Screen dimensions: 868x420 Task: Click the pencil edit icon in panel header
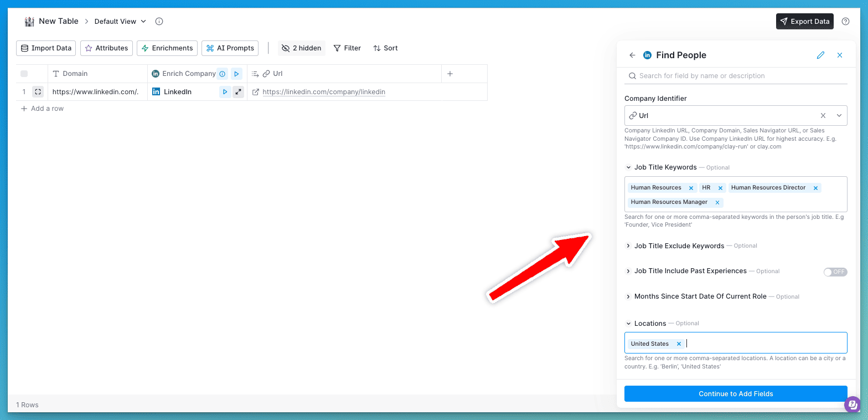[x=820, y=55]
